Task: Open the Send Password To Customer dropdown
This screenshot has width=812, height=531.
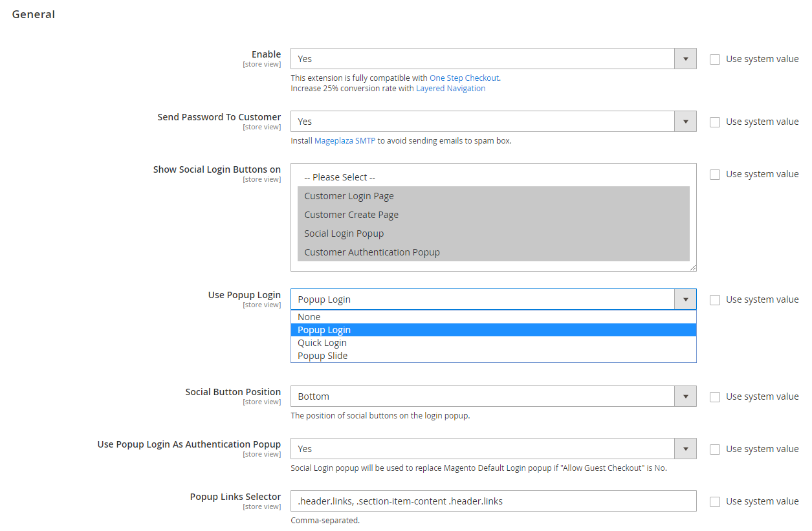Action: pyautogui.click(x=493, y=122)
